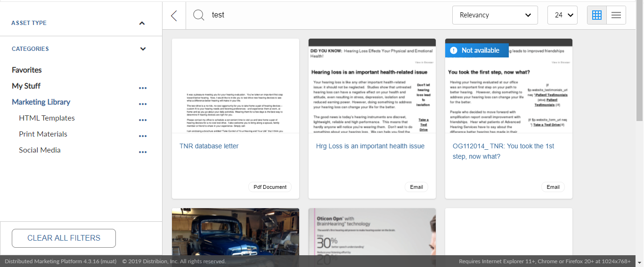Click the search magnifier icon
This screenshot has height=267, width=644.
[x=199, y=15]
